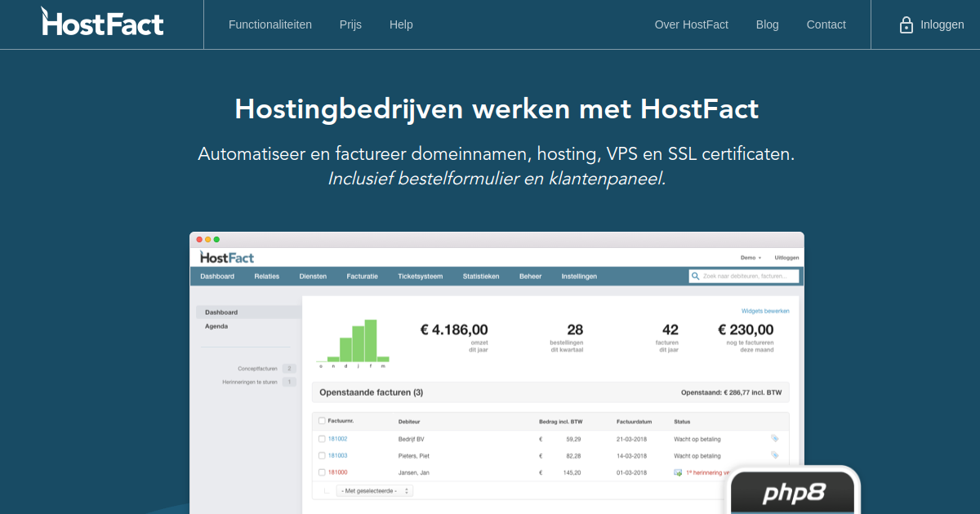Open the Functionaliteiten page in the site navigation
Image resolution: width=980 pixels, height=514 pixels.
270,24
